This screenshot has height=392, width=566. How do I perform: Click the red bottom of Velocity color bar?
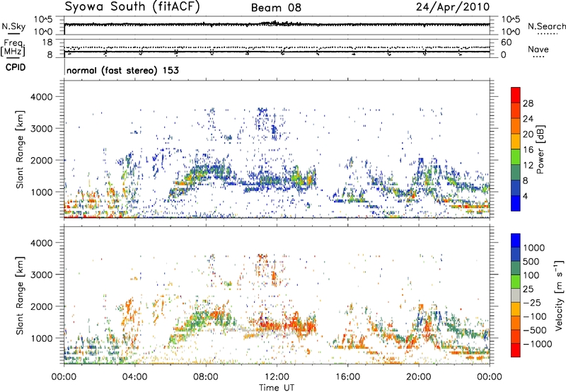point(516,350)
